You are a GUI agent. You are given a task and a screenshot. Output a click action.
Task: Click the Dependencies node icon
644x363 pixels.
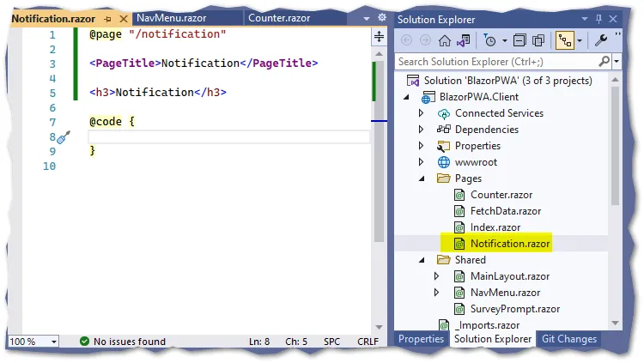(x=444, y=130)
